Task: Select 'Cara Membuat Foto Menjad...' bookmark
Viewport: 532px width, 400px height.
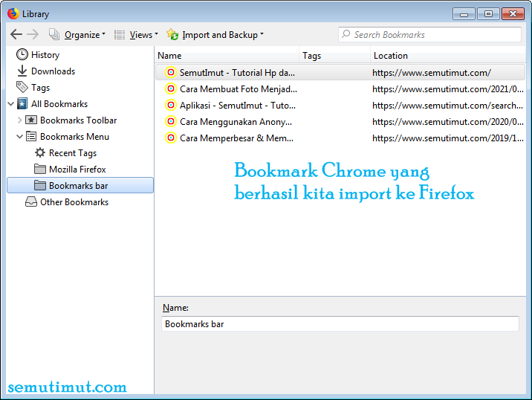Action: click(239, 89)
